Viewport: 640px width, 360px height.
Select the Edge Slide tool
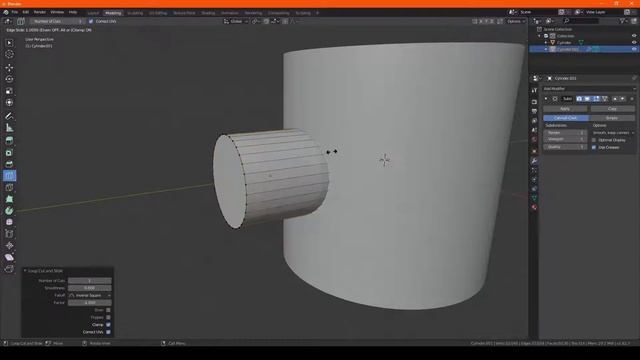click(9, 234)
